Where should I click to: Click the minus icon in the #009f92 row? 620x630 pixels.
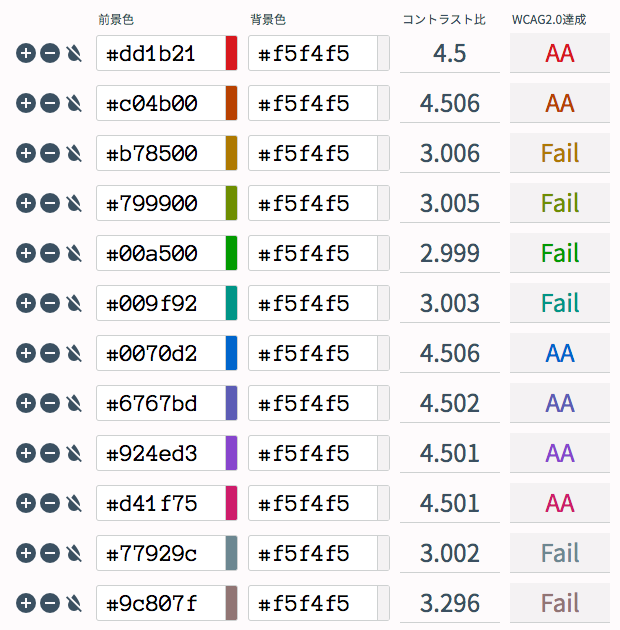click(x=50, y=303)
